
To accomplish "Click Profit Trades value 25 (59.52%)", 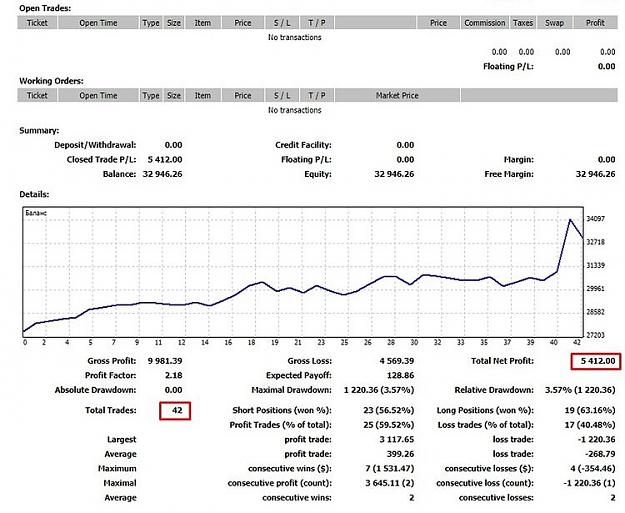I will [x=389, y=425].
